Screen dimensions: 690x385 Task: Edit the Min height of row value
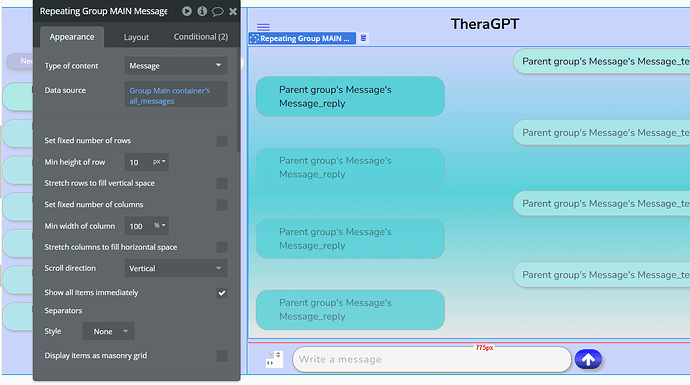click(x=136, y=162)
